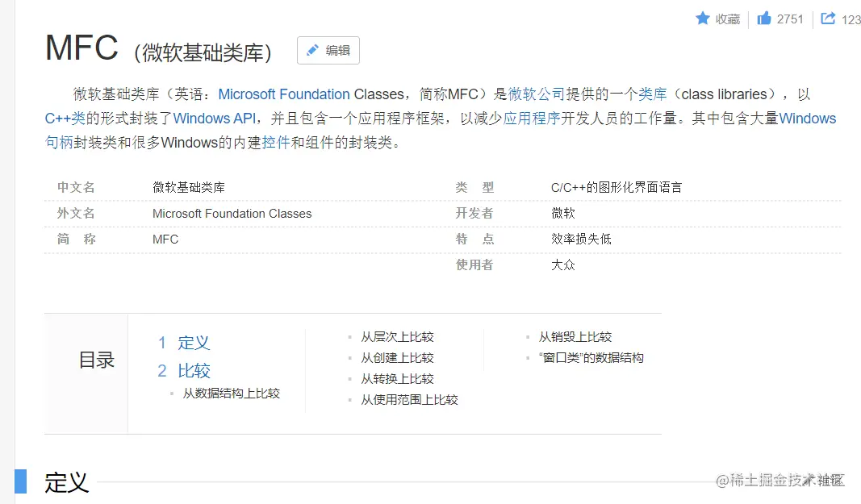Click the 类型 field label
861x504 pixels.
(474, 187)
